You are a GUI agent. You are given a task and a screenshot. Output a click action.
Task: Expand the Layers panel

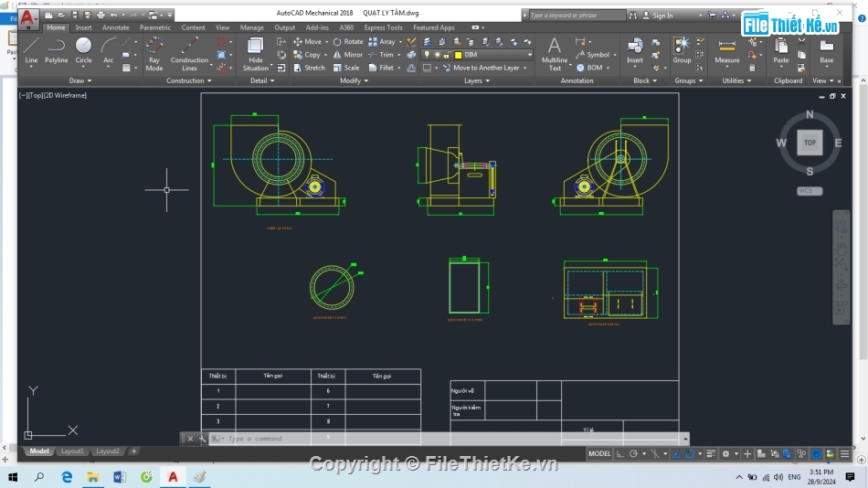tap(477, 80)
